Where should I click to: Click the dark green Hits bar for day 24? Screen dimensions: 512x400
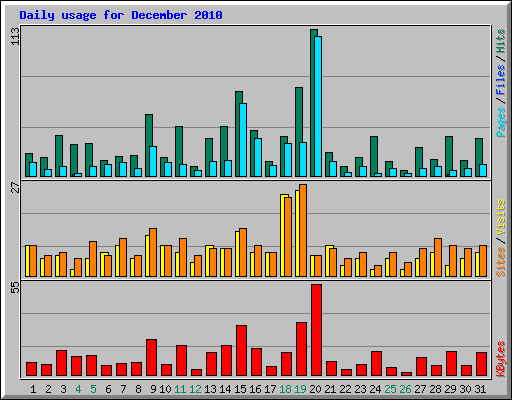click(372, 156)
